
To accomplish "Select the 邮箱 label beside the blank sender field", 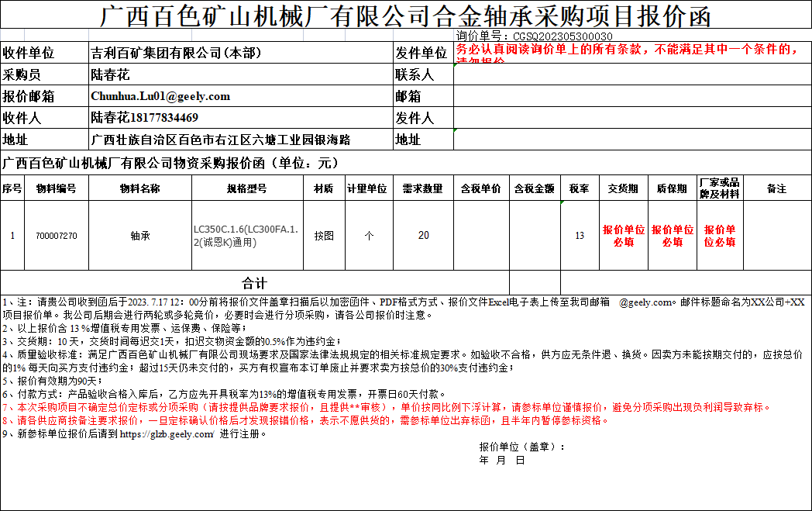I will click(x=424, y=96).
